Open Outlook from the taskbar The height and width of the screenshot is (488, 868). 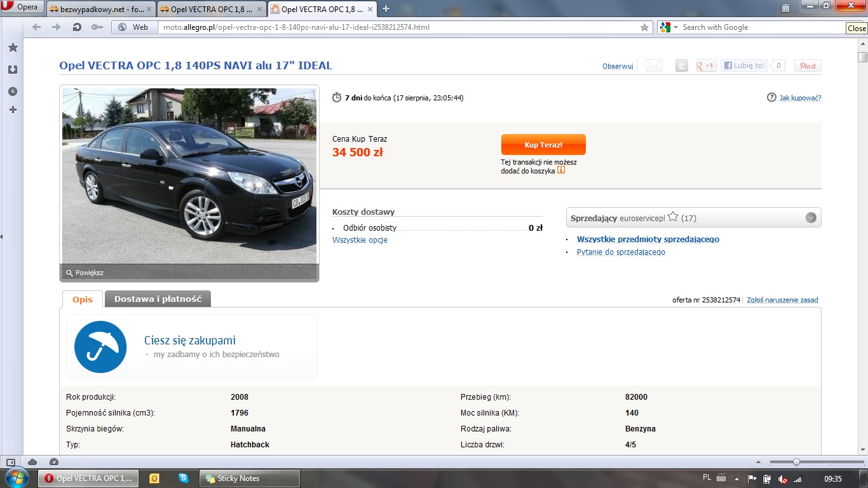(x=154, y=478)
